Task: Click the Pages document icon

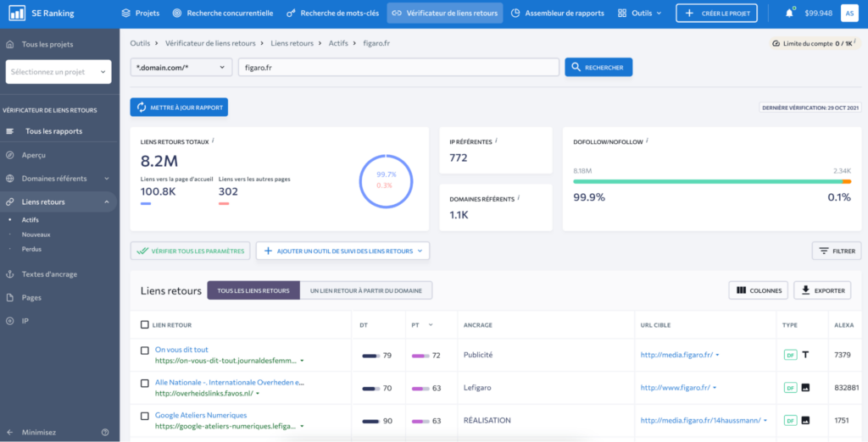Action: pos(9,297)
